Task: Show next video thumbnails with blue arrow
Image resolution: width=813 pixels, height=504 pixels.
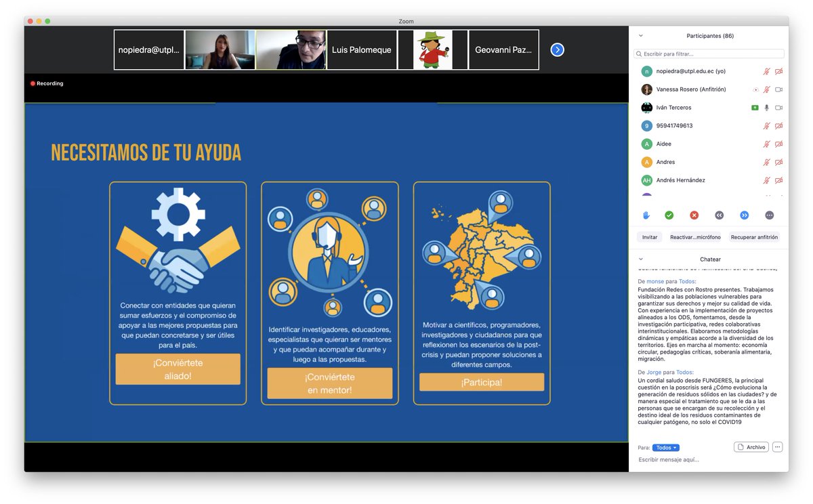Action: [558, 49]
